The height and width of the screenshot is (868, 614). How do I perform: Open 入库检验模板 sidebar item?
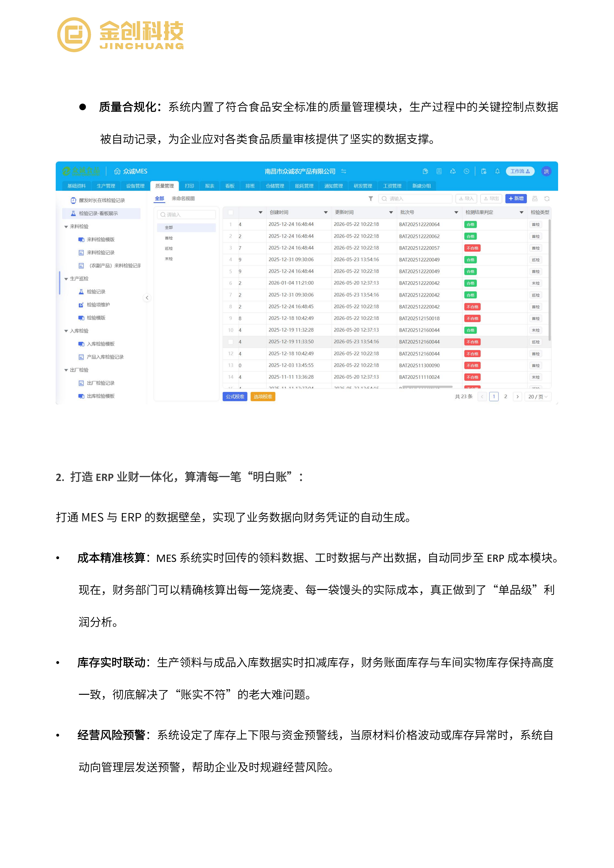pos(96,344)
